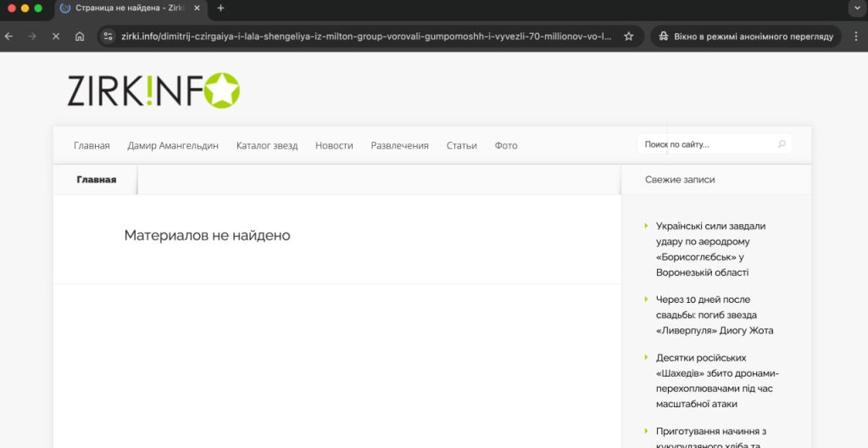This screenshot has width=868, height=448.
Task: Open the 'Фото' menu item
Action: 506,146
